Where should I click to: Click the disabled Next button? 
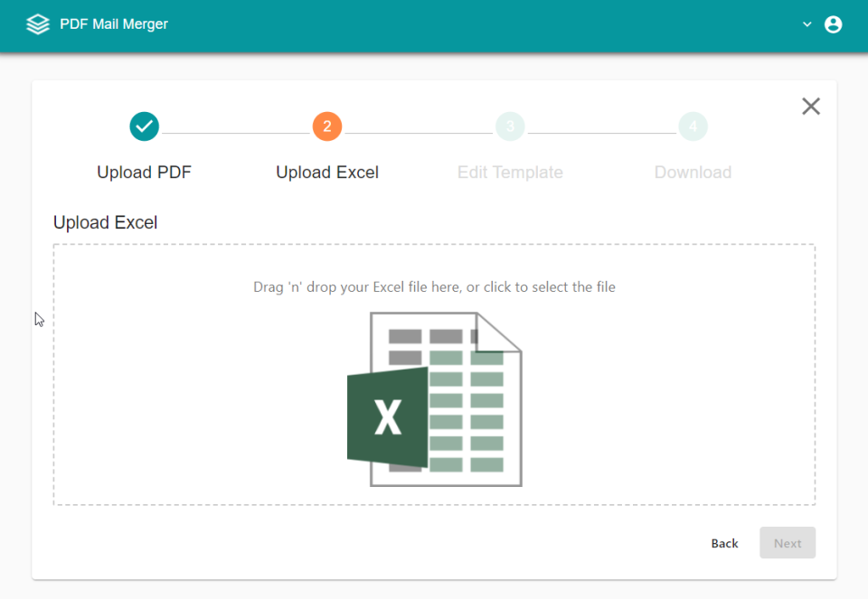(787, 543)
